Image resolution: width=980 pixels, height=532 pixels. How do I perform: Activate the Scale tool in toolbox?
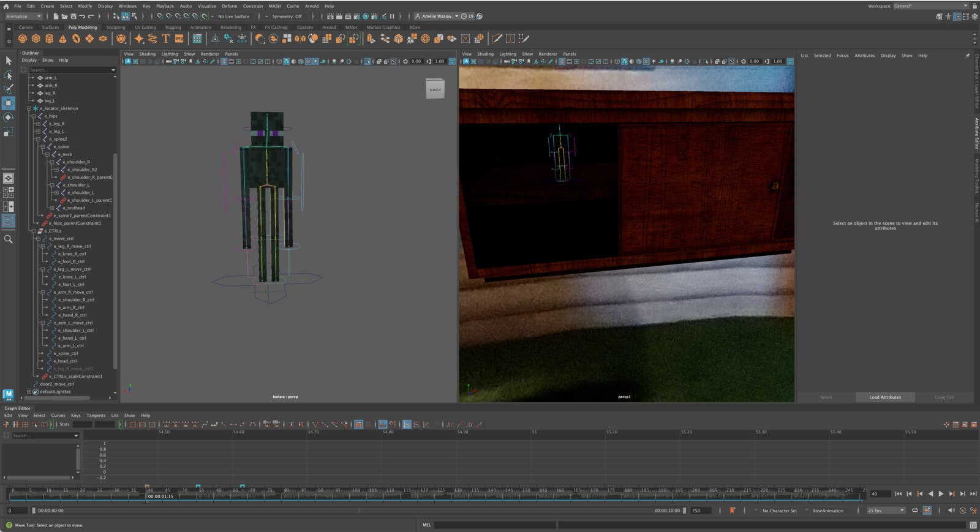coord(9,132)
